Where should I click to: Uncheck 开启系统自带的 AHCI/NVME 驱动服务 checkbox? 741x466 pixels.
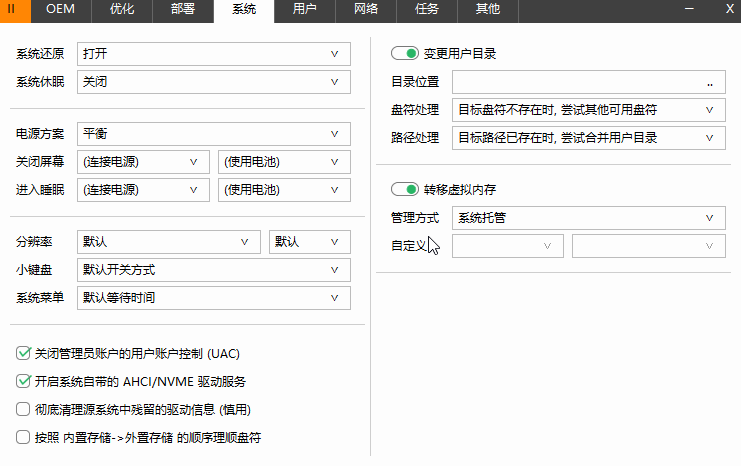pyautogui.click(x=24, y=381)
